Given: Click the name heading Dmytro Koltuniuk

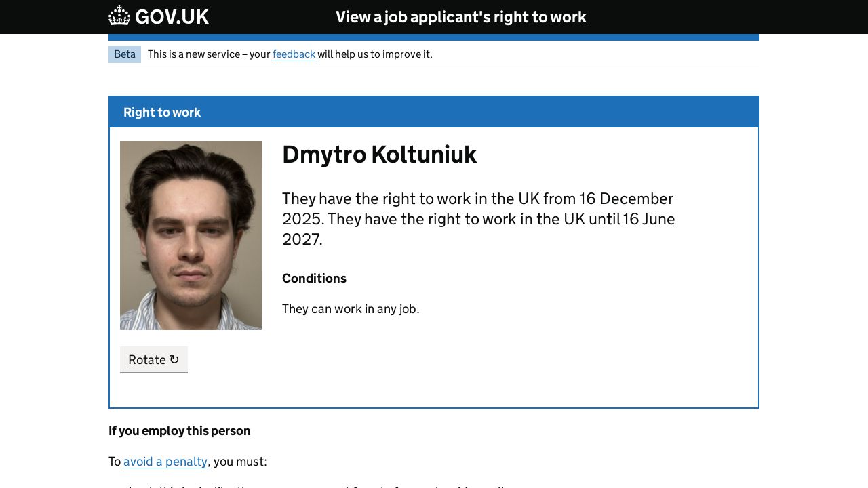Looking at the screenshot, I should pos(379,155).
